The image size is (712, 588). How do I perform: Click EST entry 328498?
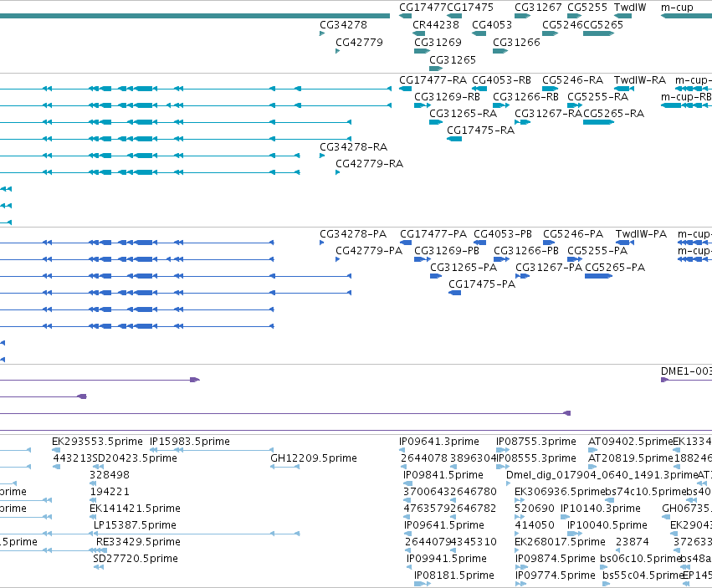(x=110, y=475)
